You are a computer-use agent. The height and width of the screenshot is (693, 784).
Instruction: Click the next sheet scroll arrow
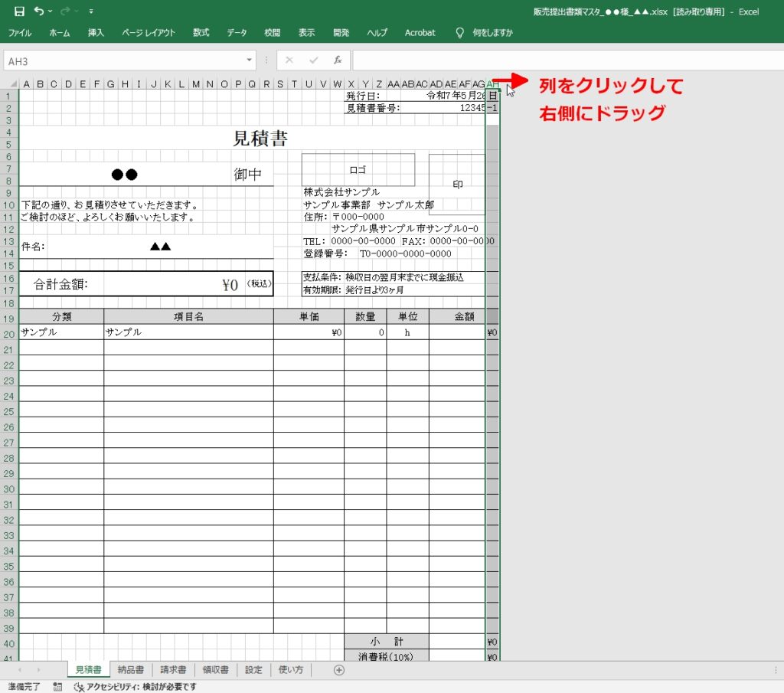pyautogui.click(x=38, y=670)
